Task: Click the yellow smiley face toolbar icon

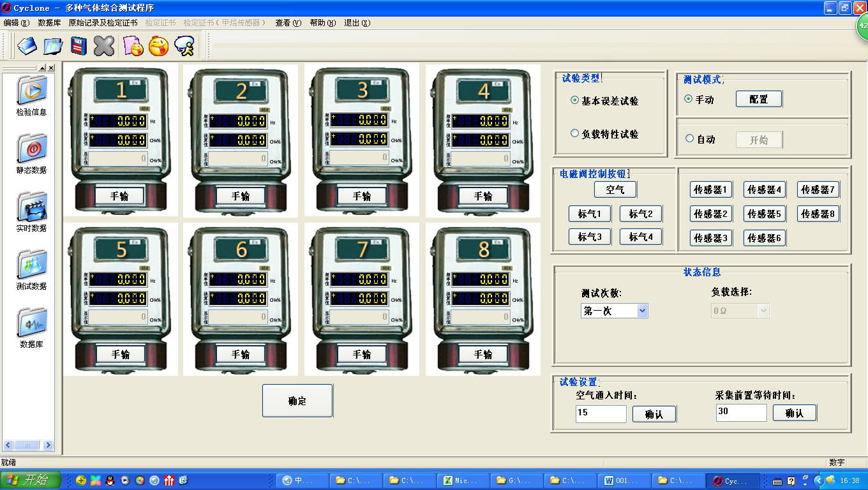Action: tap(158, 46)
